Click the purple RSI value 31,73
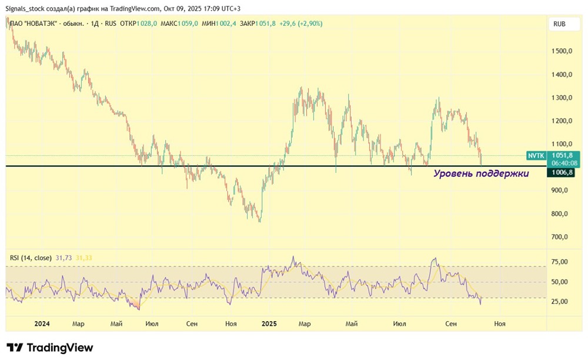Viewport: 588px width, 364px height. (64, 258)
